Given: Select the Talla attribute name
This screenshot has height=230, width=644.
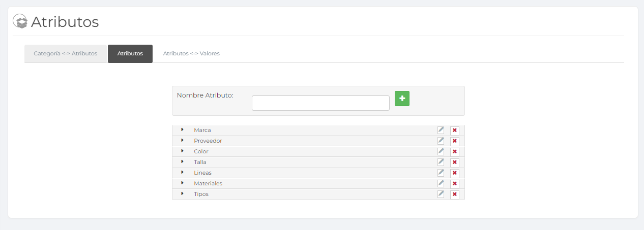Looking at the screenshot, I should point(200,162).
